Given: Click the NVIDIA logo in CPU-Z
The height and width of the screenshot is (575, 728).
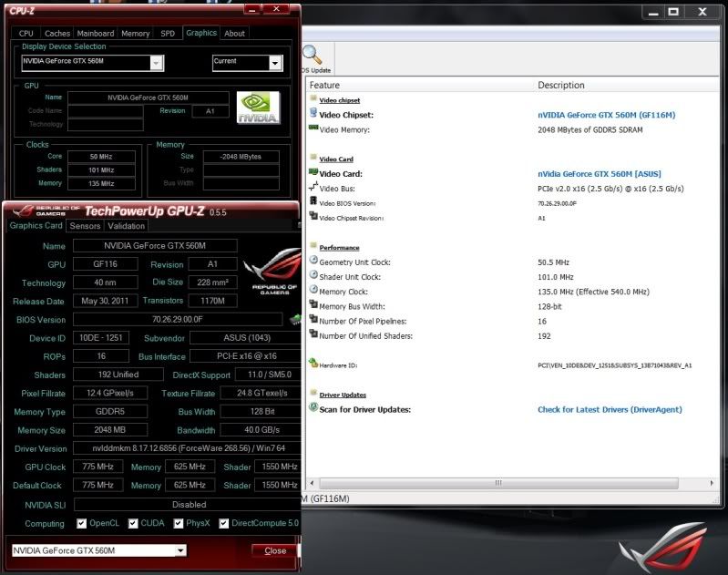Looking at the screenshot, I should 258,108.
